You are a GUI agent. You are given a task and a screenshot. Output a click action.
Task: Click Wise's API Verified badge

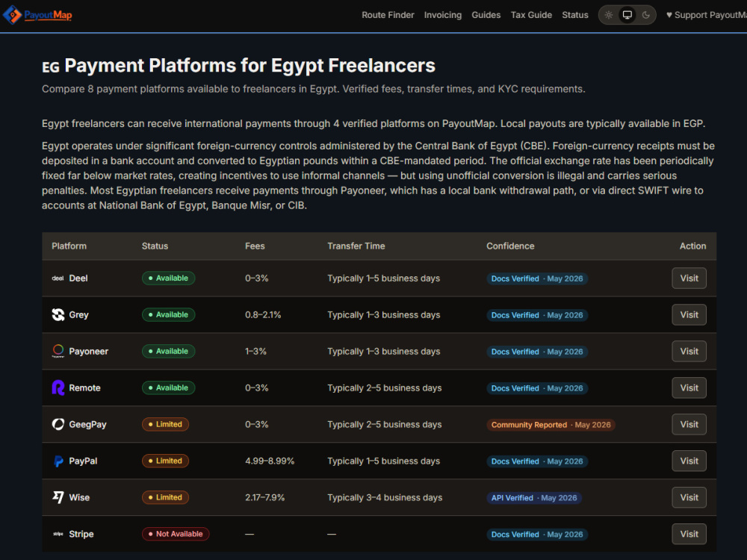[534, 497]
